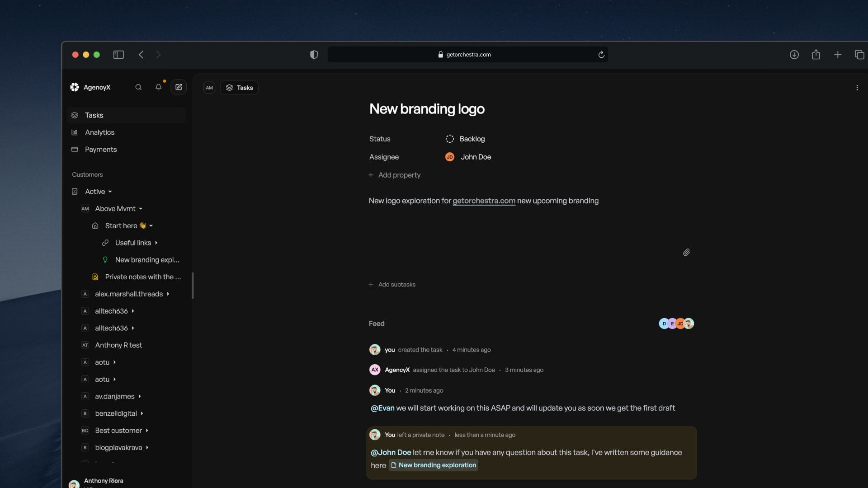Reload the page with the refresh icon
The height and width of the screenshot is (488, 868).
601,55
